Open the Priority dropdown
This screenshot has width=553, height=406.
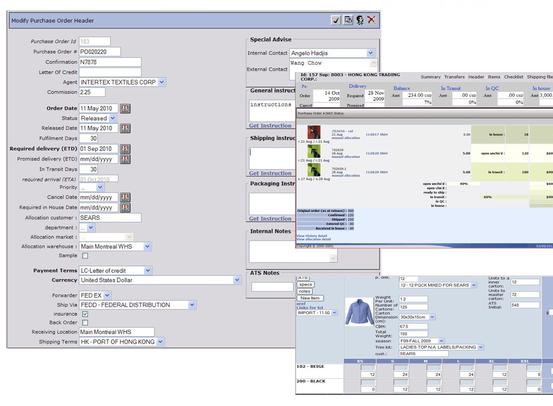[x=100, y=187]
